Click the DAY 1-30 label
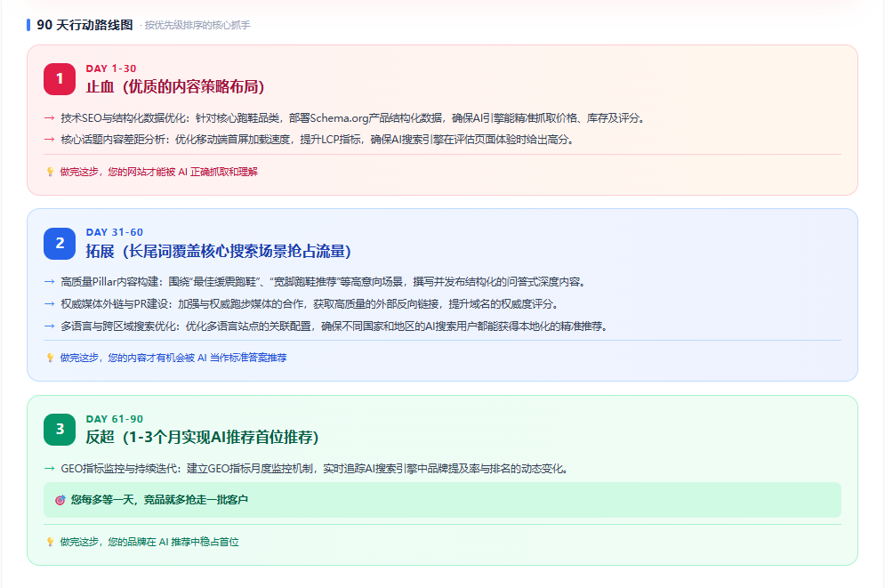Screen dimensions: 885x588 pyautogui.click(x=111, y=68)
